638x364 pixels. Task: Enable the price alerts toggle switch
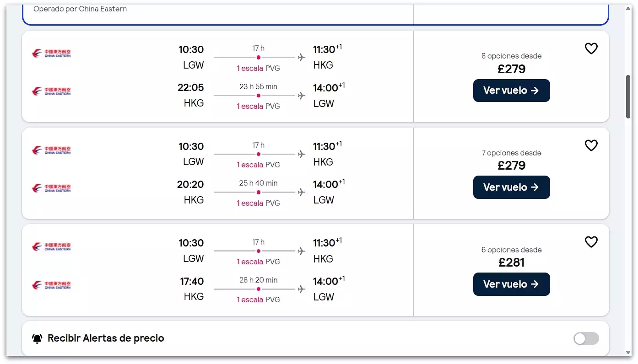click(586, 338)
